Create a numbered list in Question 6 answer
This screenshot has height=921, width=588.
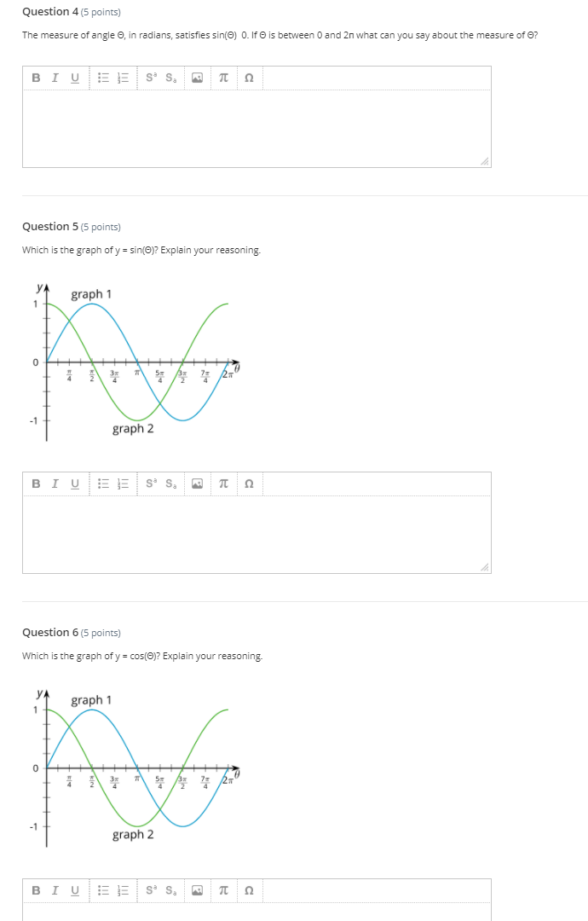[120, 889]
